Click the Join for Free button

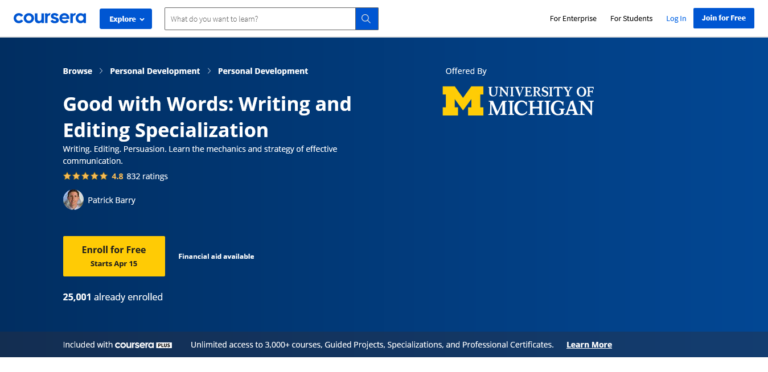click(723, 18)
